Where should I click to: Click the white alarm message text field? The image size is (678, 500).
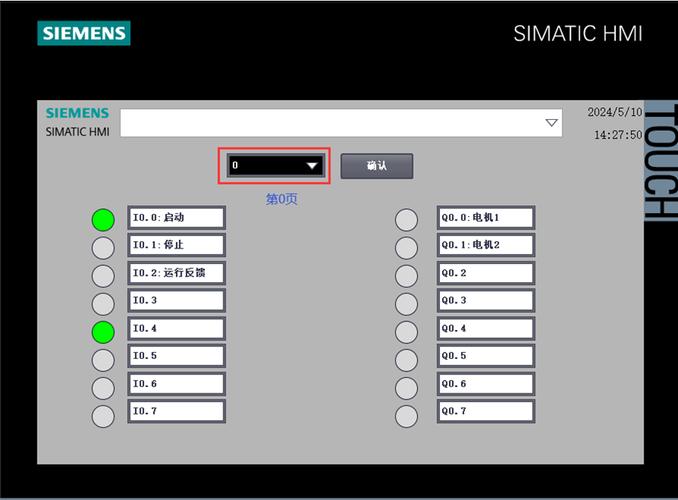point(341,123)
